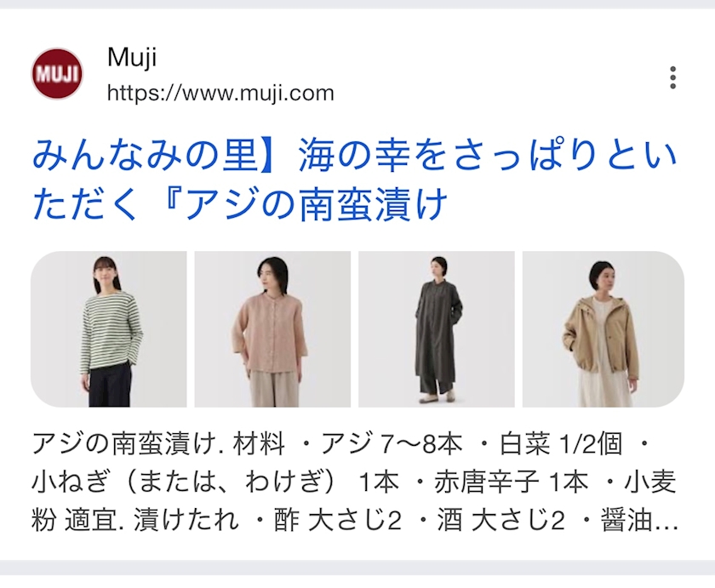Screen dimensions: 715x588
Task: Open the beige hooded jacket thumbnail
Action: click(x=603, y=329)
